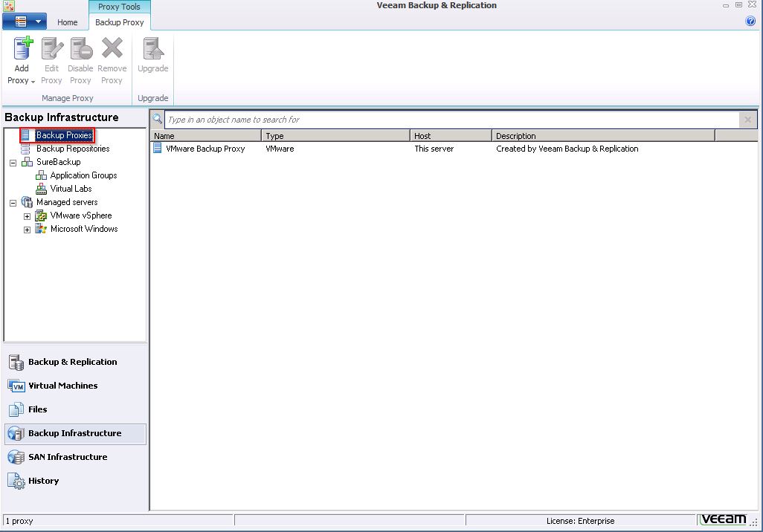Click the Disable Proxy ribbon icon
This screenshot has width=763, height=532.
pos(80,50)
